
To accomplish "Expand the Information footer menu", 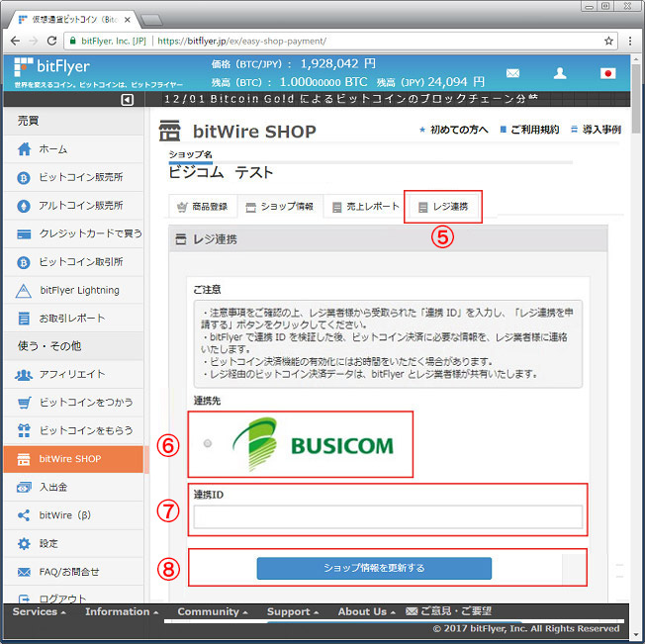I will tap(122, 611).
